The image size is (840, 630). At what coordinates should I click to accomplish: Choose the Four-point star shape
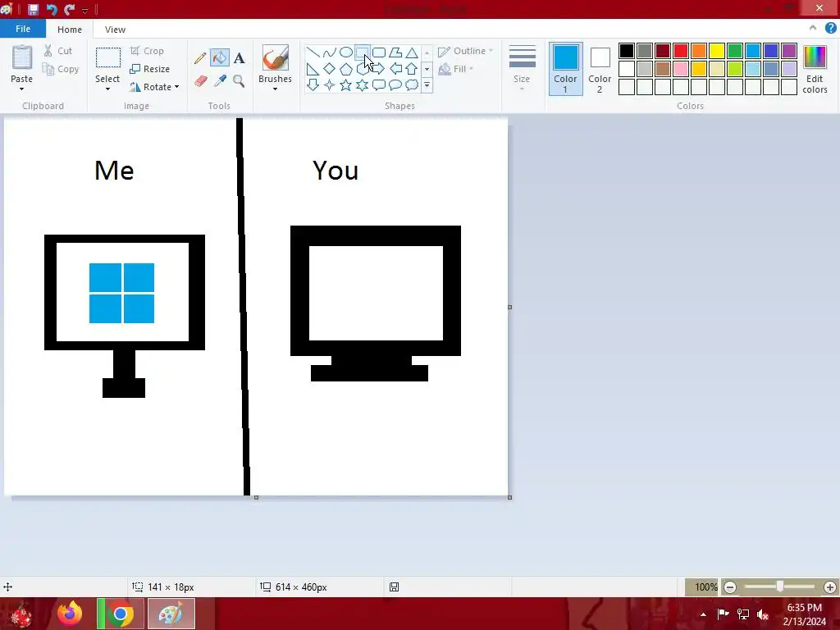[330, 84]
